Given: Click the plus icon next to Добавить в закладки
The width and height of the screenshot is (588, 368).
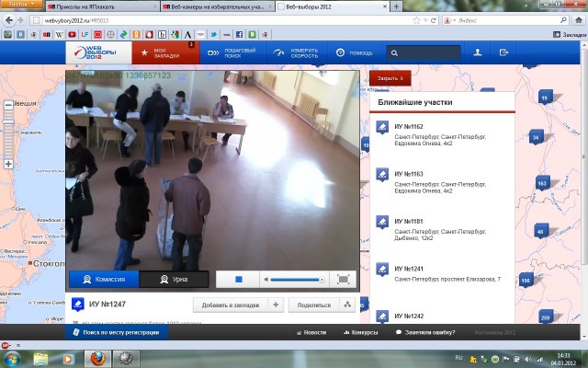Looking at the screenshot, I should (x=276, y=305).
